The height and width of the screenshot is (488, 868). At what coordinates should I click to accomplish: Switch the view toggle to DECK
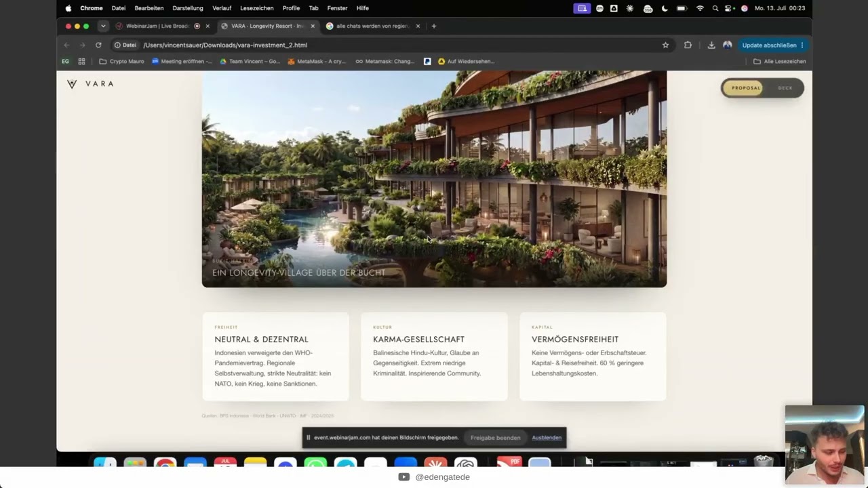click(x=785, y=88)
